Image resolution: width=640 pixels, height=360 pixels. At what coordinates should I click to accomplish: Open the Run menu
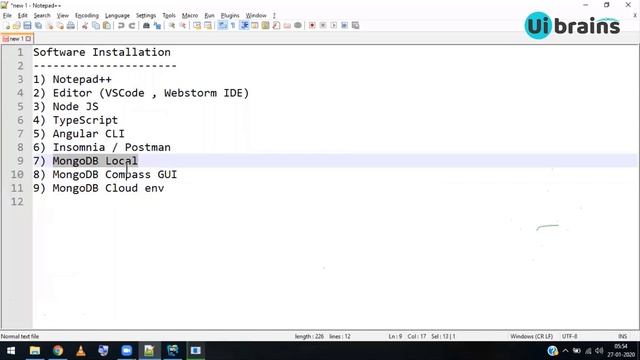coord(209,15)
